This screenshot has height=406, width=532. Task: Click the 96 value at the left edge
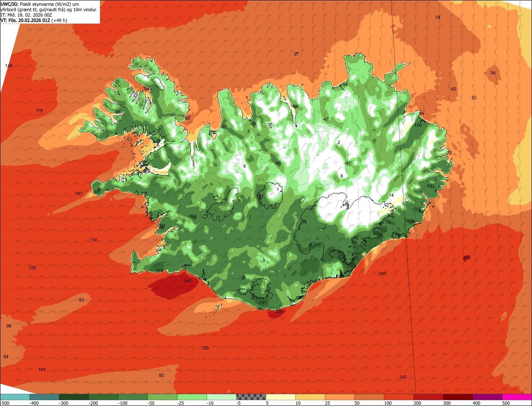(9, 326)
